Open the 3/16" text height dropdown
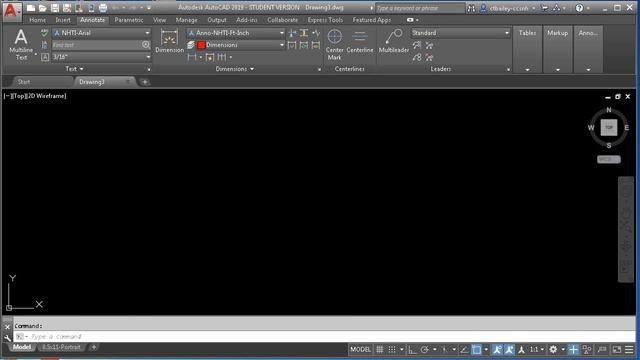Screen dimensions: 640x360 coord(102,57)
